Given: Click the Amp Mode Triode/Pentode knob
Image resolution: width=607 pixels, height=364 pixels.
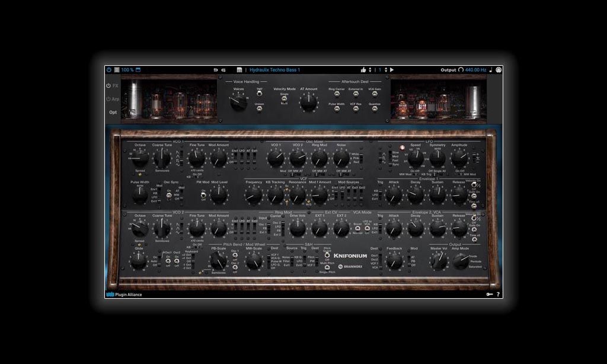Looking at the screenshot, I should click(x=460, y=262).
